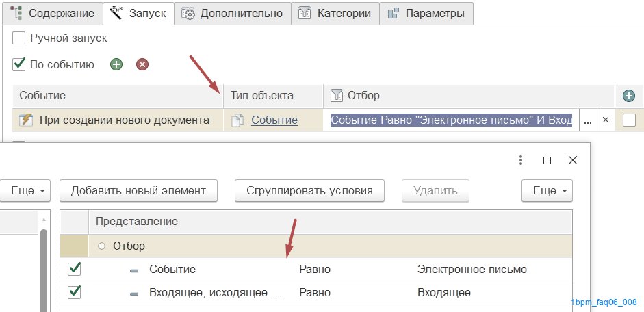Switch to the Содержание tab

pyautogui.click(x=51, y=13)
